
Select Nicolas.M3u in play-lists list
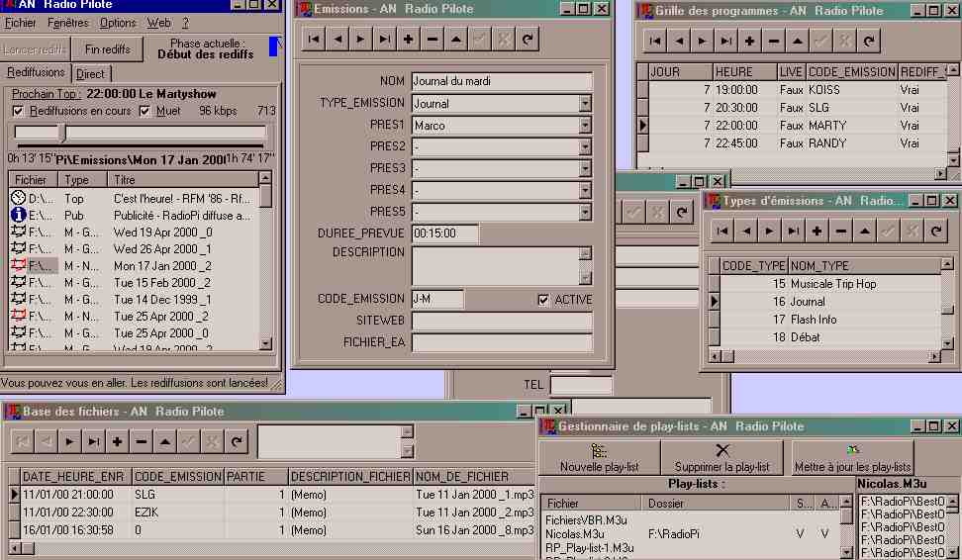(575, 534)
